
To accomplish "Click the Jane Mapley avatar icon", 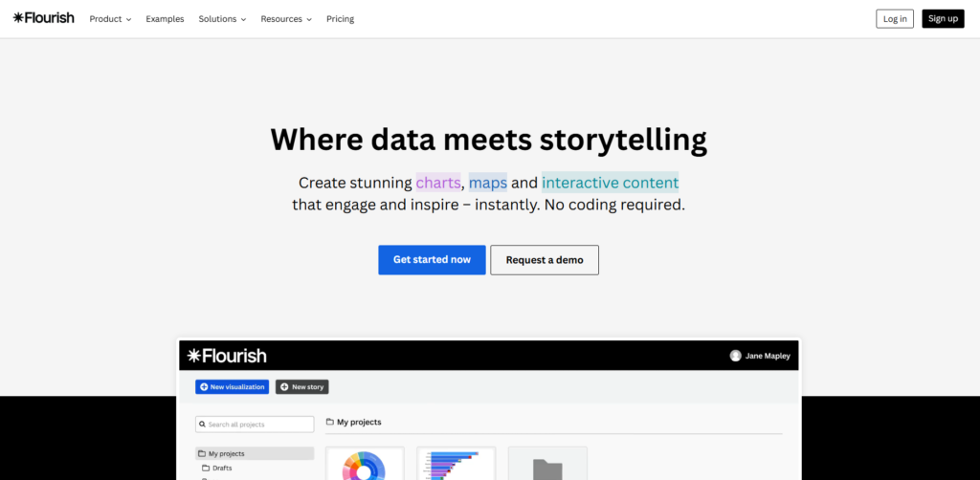I will [x=735, y=356].
